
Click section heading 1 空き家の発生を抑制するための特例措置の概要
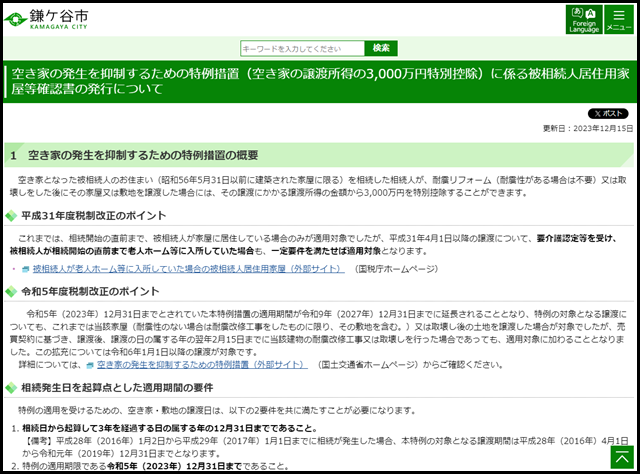(319, 155)
